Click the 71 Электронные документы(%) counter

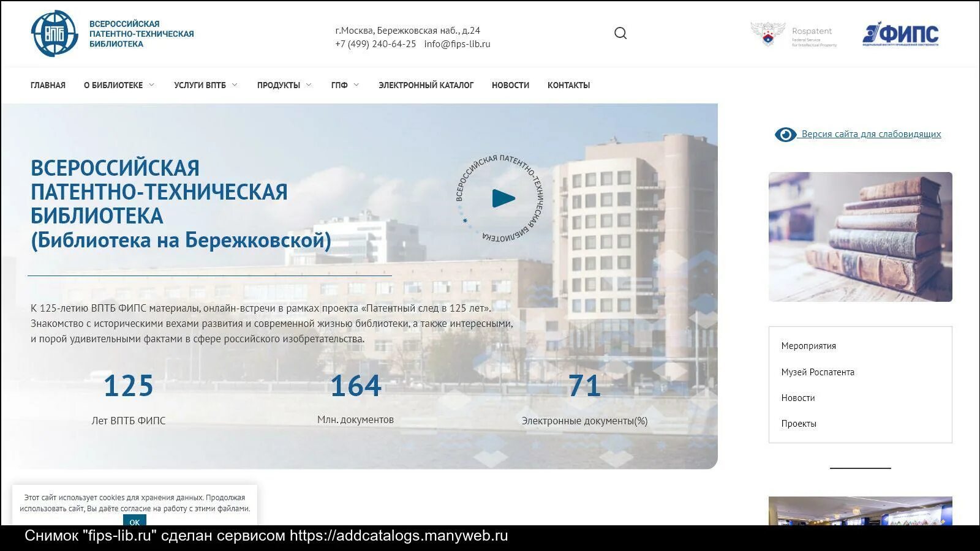click(x=584, y=399)
